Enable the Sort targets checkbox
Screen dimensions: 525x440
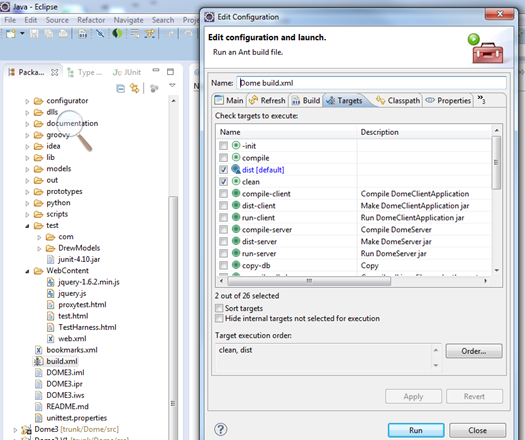[x=219, y=308]
